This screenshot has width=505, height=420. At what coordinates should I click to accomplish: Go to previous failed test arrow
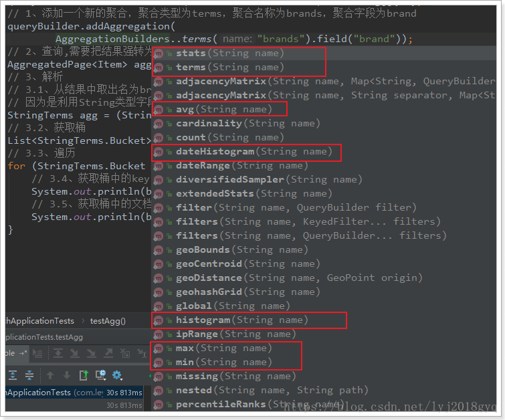click(50, 375)
